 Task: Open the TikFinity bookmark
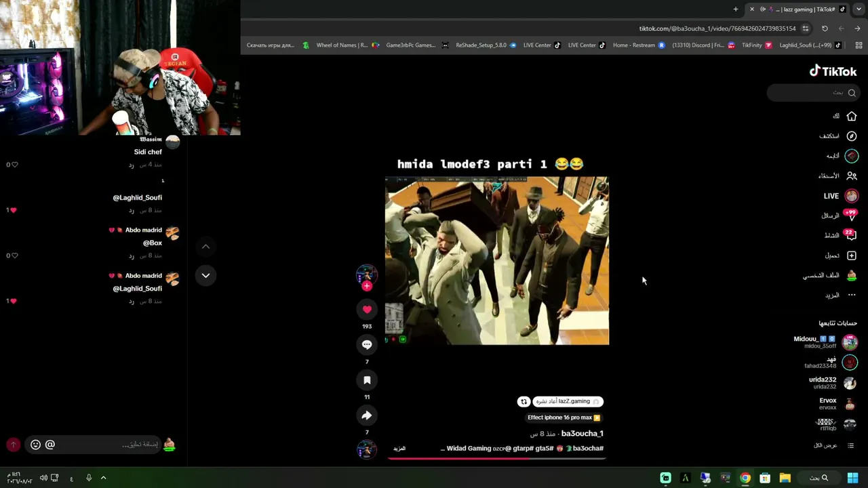point(756,45)
